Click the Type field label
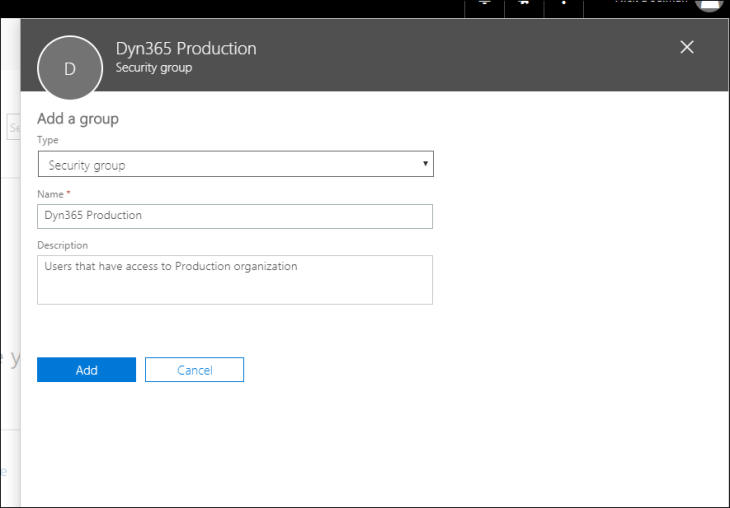This screenshot has height=508, width=730. pyautogui.click(x=48, y=140)
